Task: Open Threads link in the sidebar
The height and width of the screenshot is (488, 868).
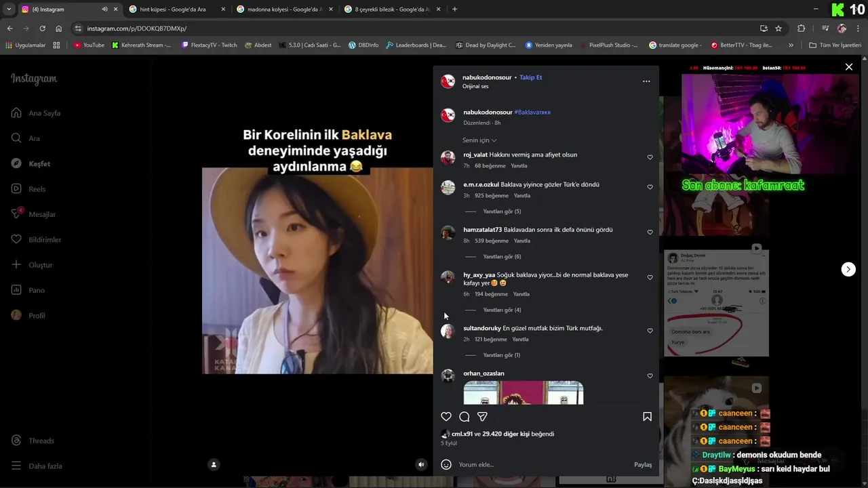Action: [x=33, y=441]
